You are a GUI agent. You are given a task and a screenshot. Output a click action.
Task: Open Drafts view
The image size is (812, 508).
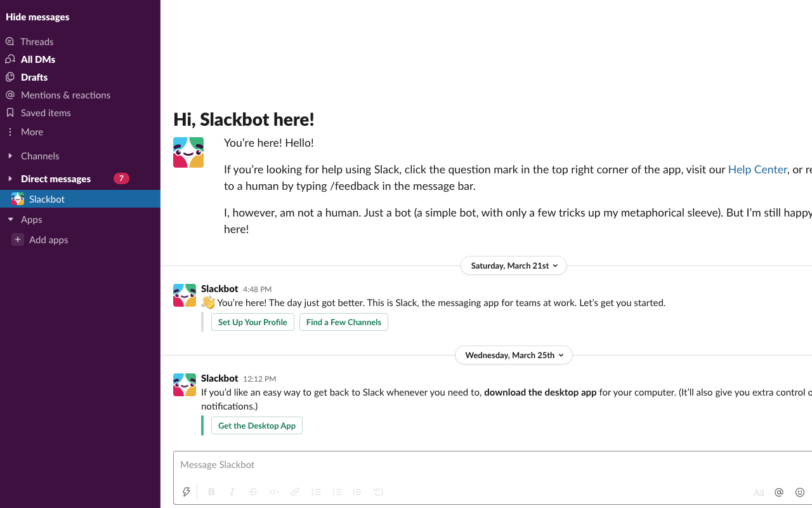34,77
